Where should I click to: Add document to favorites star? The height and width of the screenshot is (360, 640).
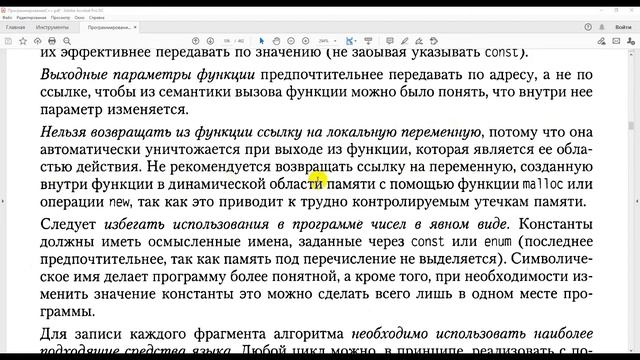pyautogui.click(x=23, y=41)
